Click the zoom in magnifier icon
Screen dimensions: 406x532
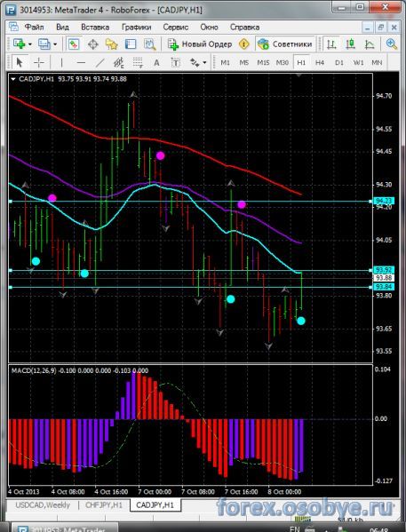[x=392, y=44]
